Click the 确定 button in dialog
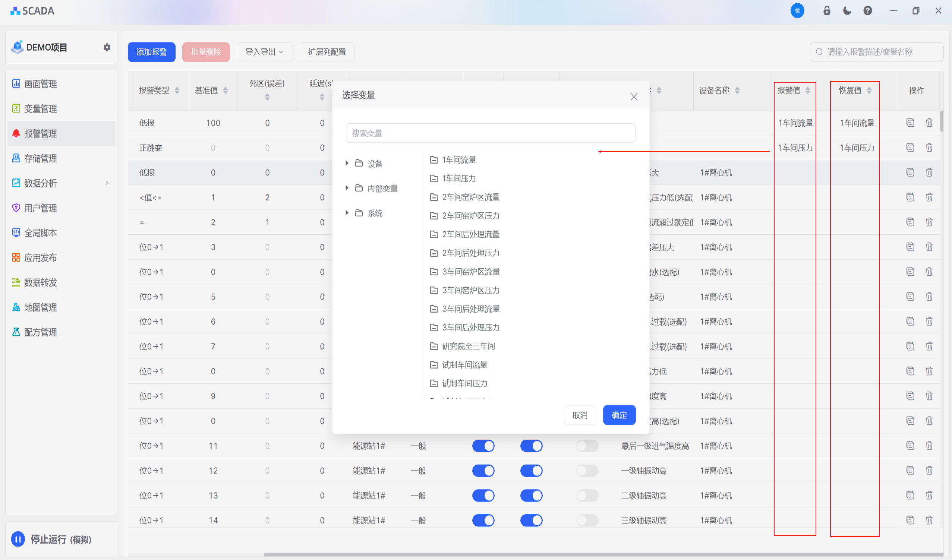 [619, 415]
